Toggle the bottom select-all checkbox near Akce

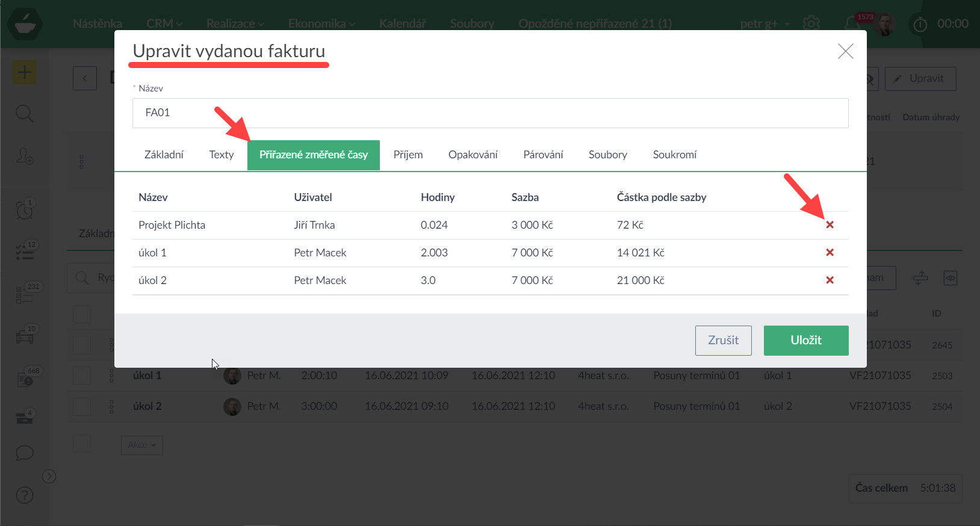(82, 445)
